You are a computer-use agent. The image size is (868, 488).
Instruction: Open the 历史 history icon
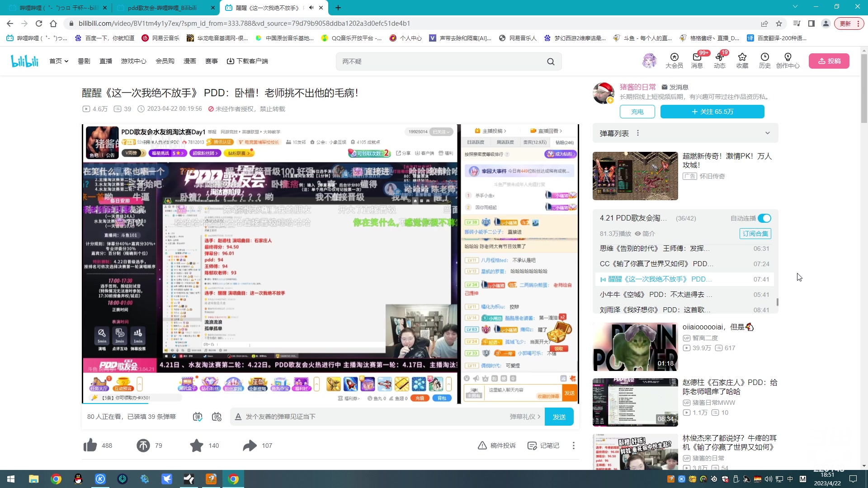pyautogui.click(x=765, y=61)
